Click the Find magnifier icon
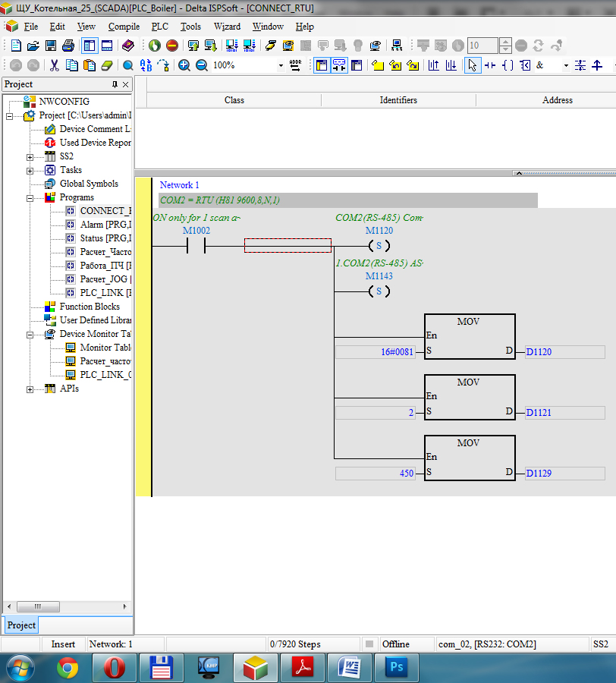Image resolution: width=616 pixels, height=683 pixels. coord(128,65)
